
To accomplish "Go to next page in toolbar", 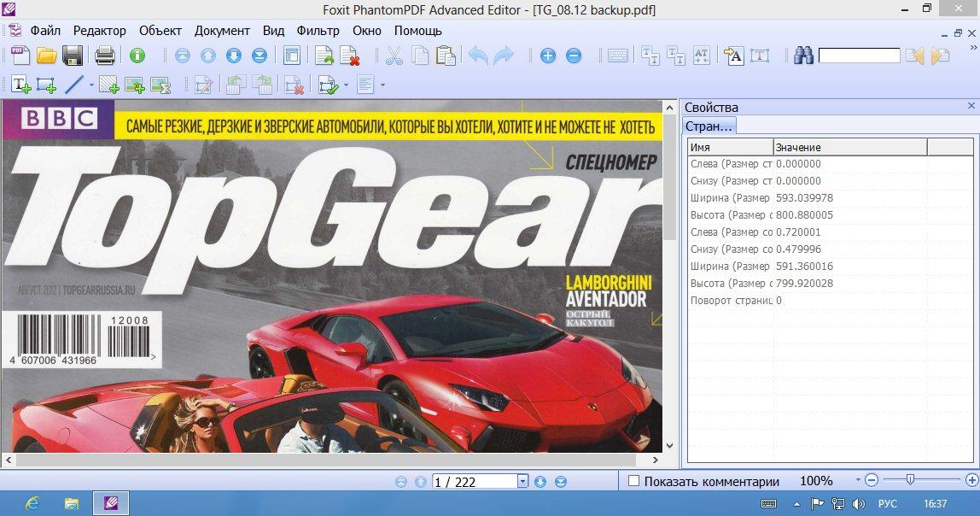I will coord(234,56).
